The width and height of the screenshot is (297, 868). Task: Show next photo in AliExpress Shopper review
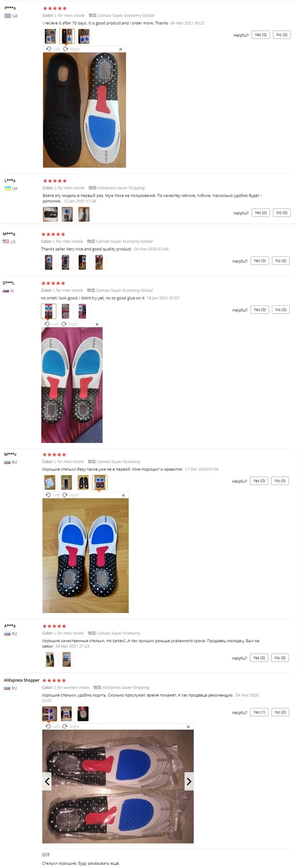tap(189, 782)
